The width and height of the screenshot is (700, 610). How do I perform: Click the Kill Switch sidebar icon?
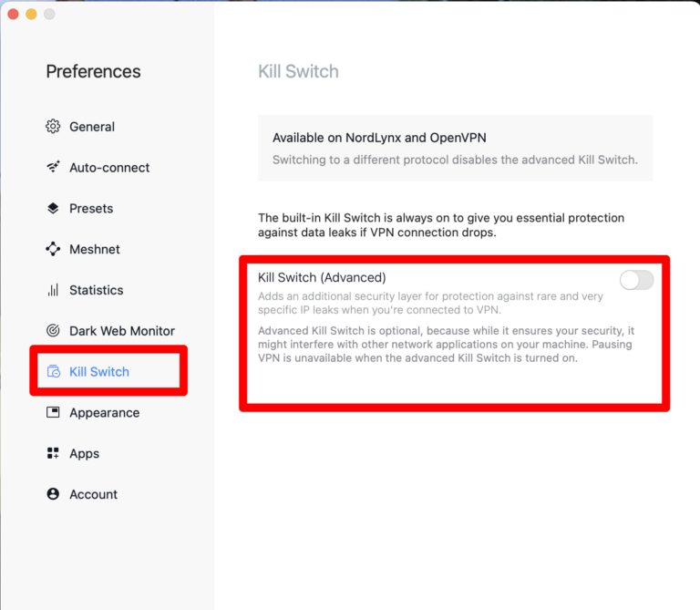(53, 372)
